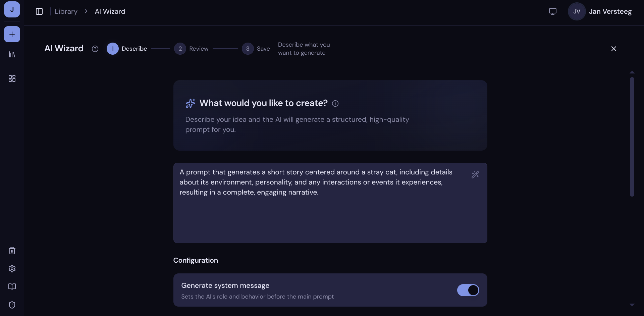Viewport: 644px width, 316px height.
Task: Switch display theme via monitor icon
Action: pos(552,11)
